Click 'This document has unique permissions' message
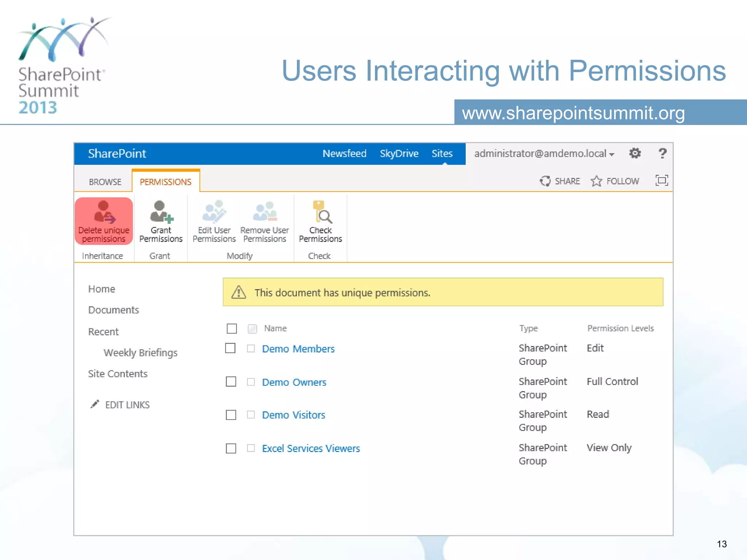This screenshot has width=747, height=560. 342,293
